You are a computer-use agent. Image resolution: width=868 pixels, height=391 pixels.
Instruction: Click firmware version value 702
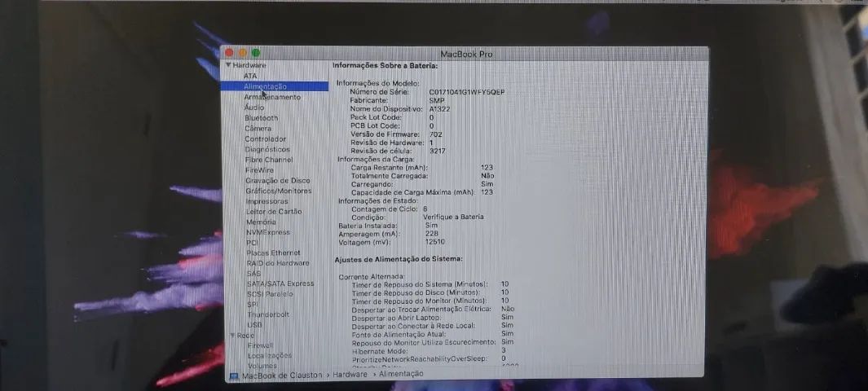(436, 134)
